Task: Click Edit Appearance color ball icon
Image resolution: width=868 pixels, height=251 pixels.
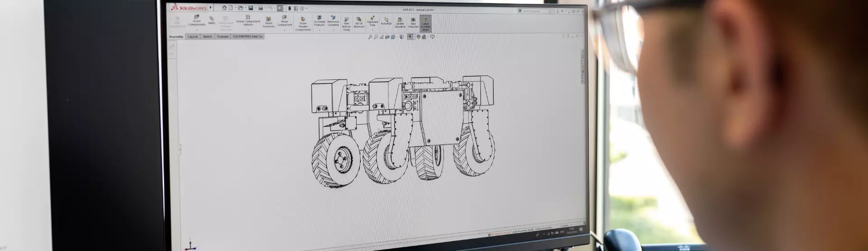Action: click(419, 37)
